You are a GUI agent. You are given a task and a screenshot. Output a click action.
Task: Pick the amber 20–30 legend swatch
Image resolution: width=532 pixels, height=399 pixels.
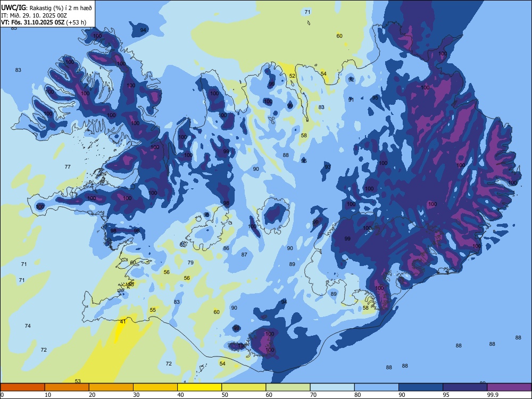pyautogui.click(x=111, y=387)
